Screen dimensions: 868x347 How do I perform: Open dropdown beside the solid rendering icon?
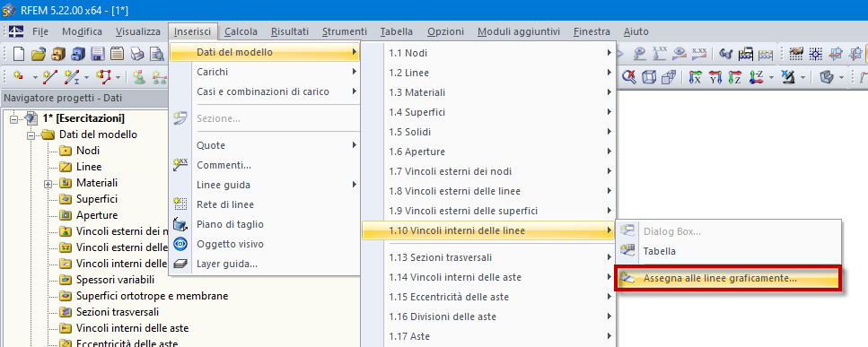(x=841, y=77)
